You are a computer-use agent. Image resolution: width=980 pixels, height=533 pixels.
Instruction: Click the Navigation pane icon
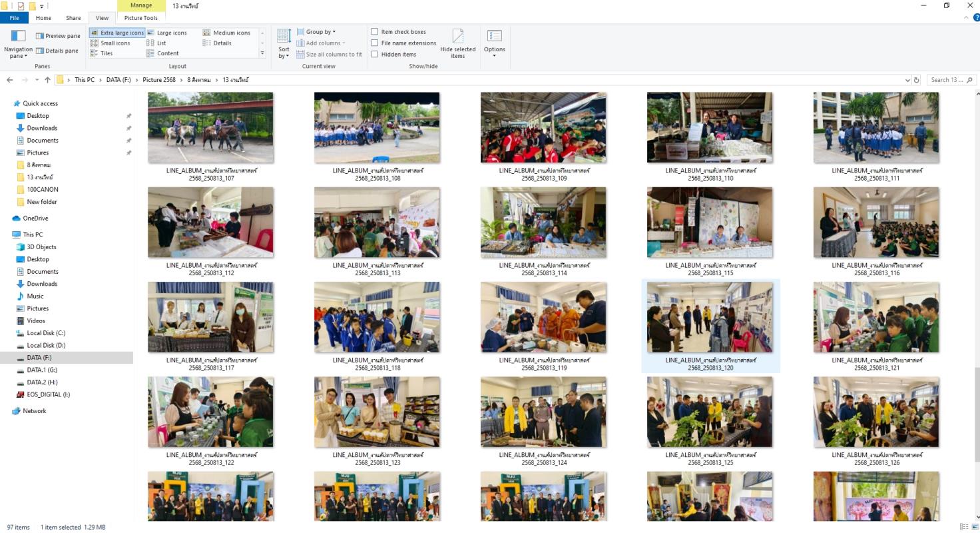[18, 37]
